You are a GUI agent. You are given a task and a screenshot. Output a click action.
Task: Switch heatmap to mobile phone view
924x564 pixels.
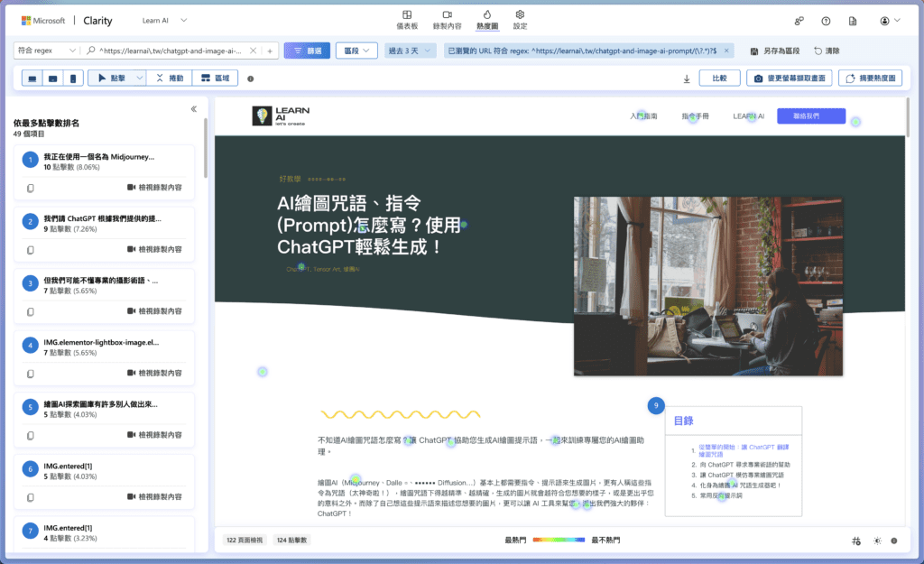(74, 79)
